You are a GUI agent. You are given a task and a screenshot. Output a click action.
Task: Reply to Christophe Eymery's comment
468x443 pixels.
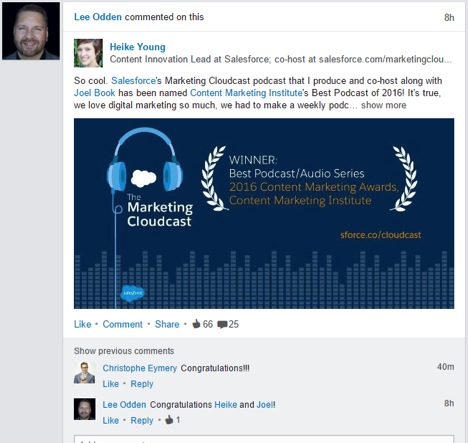coord(142,384)
